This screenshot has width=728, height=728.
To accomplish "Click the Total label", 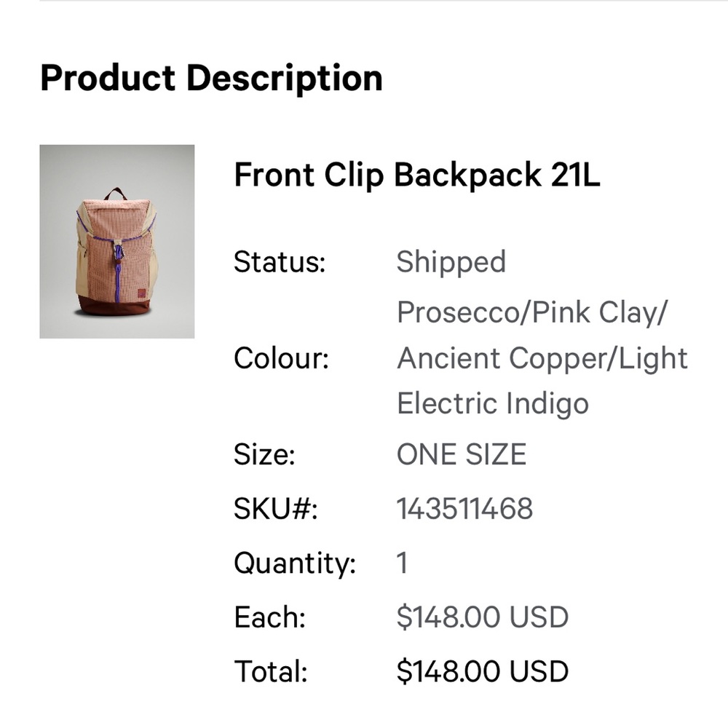I will tap(270, 671).
